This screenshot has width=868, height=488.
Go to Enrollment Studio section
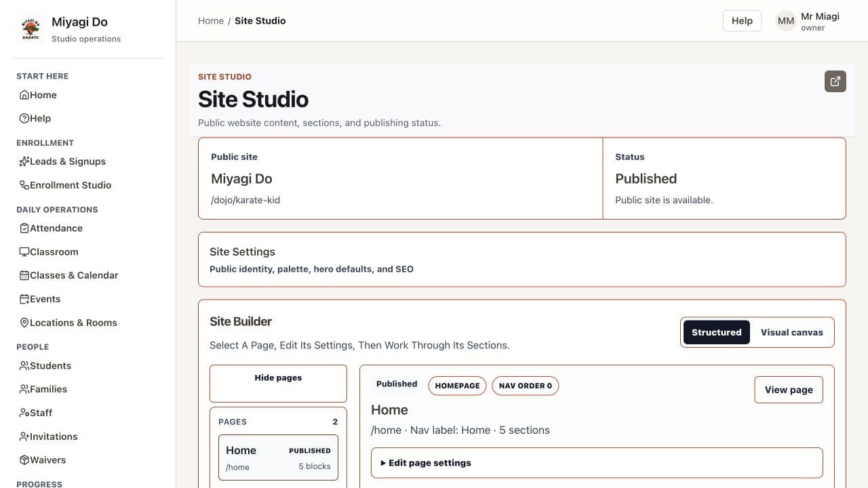click(88, 185)
